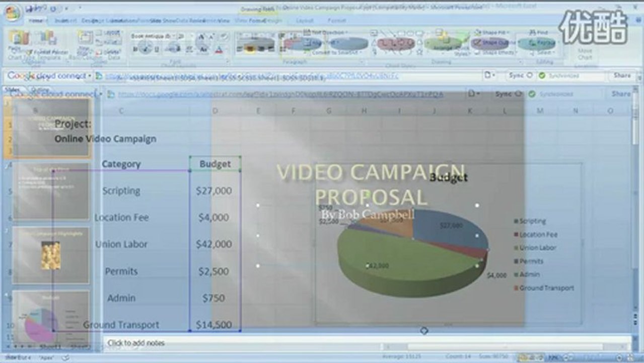Open the Drawing Tools Format tab

[257, 21]
